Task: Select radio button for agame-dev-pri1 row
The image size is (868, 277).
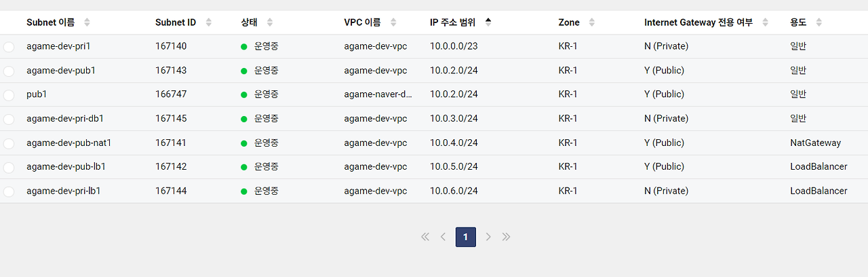Action: click(x=8, y=47)
